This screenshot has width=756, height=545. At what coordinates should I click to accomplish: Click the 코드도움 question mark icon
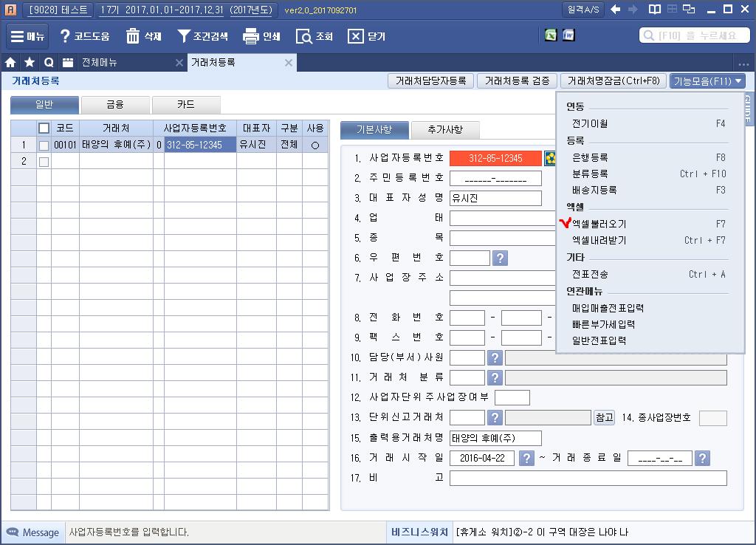65,36
